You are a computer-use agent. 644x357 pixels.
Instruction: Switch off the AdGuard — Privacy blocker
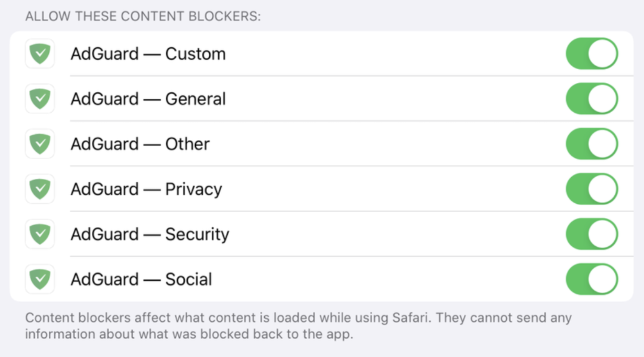click(x=592, y=190)
